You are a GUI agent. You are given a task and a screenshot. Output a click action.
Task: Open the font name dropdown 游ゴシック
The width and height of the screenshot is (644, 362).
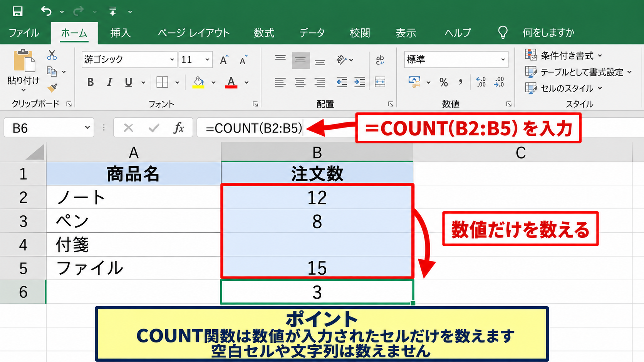(x=172, y=60)
